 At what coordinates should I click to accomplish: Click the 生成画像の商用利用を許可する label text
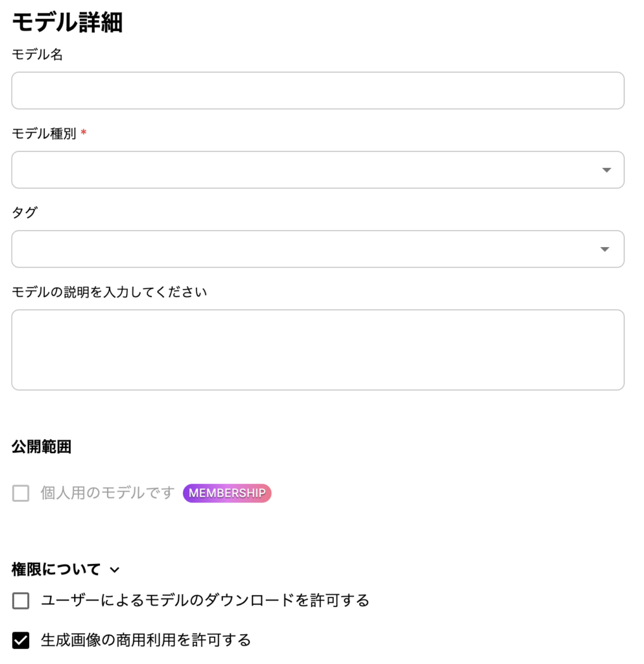click(146, 641)
